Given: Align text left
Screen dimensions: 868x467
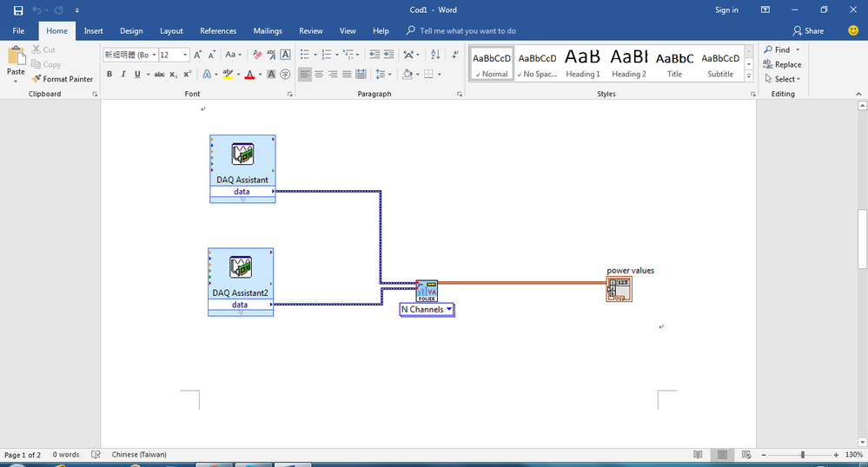Looking at the screenshot, I should click(304, 74).
